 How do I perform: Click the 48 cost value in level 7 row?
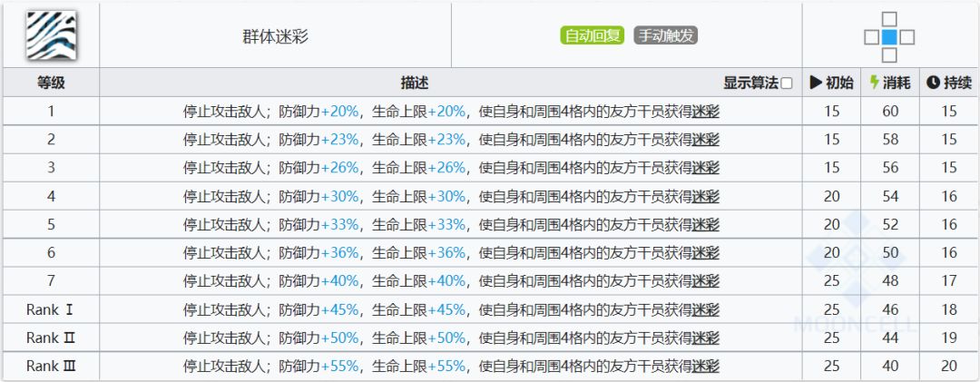point(890,281)
